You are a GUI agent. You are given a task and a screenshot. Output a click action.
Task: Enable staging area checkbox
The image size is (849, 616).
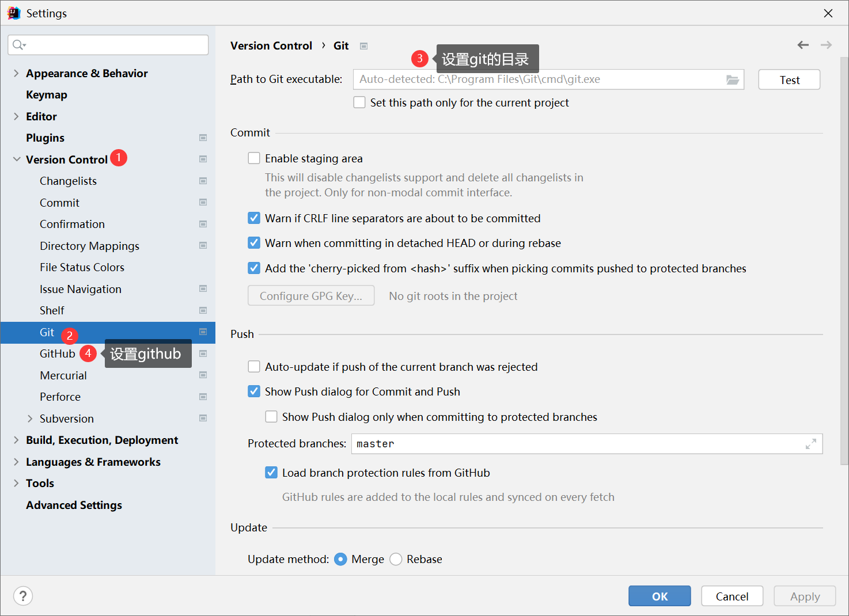(254, 158)
